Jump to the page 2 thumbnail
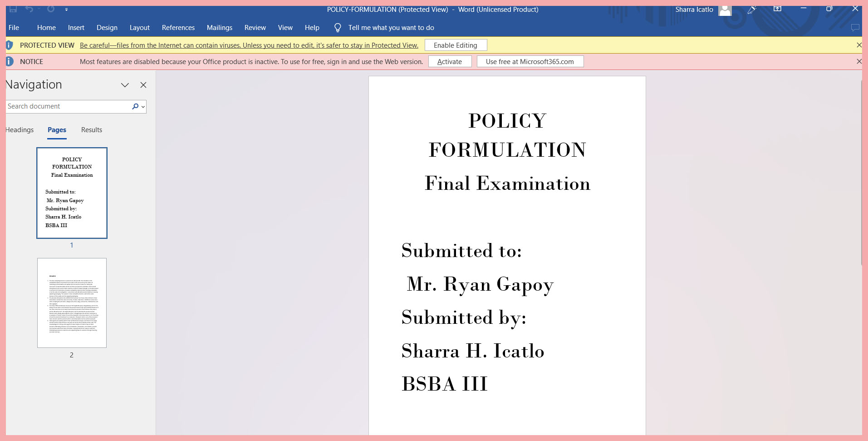The height and width of the screenshot is (441, 868). coord(72,303)
